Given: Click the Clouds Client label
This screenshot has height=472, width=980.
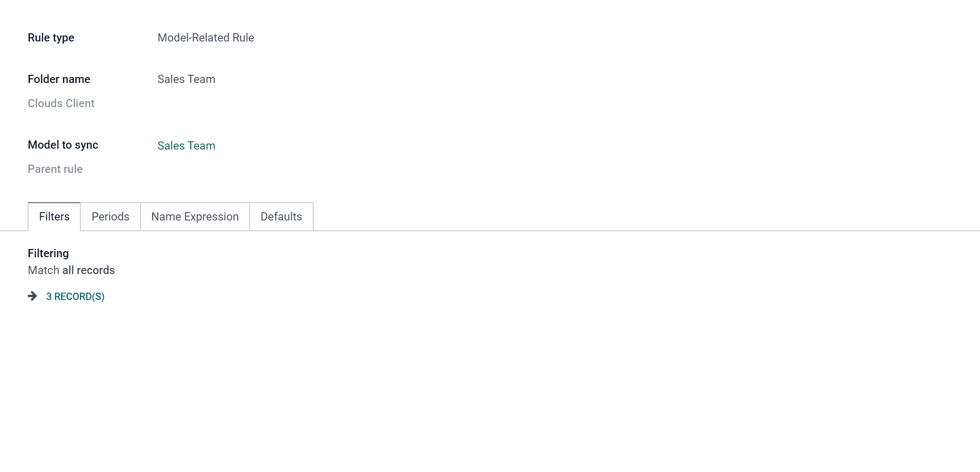Looking at the screenshot, I should pyautogui.click(x=61, y=103).
